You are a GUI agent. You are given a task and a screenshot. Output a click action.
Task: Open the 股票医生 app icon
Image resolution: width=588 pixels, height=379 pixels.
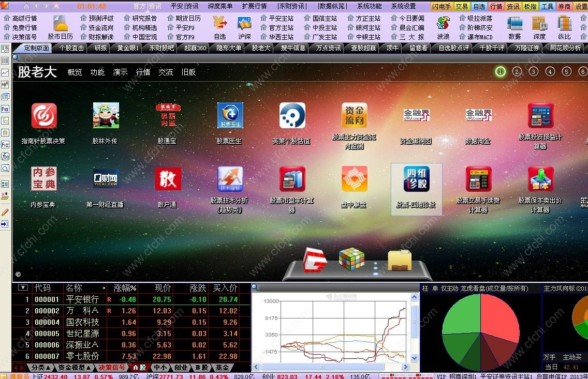coord(230,115)
